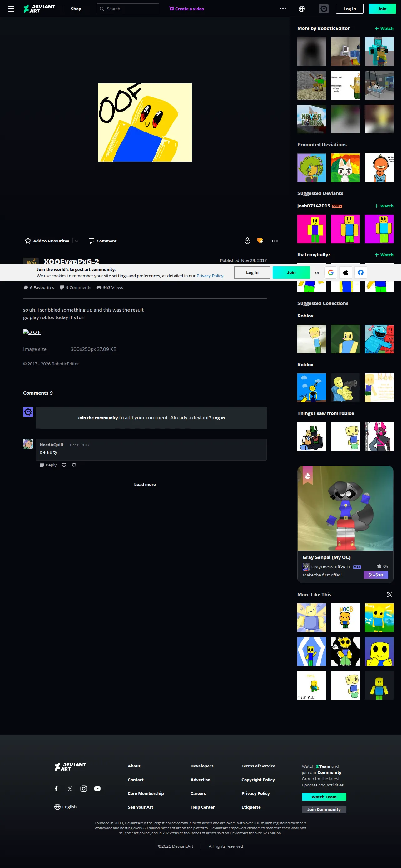Open the header three-dots more menu
Viewport: 401px width, 868px height.
point(283,9)
